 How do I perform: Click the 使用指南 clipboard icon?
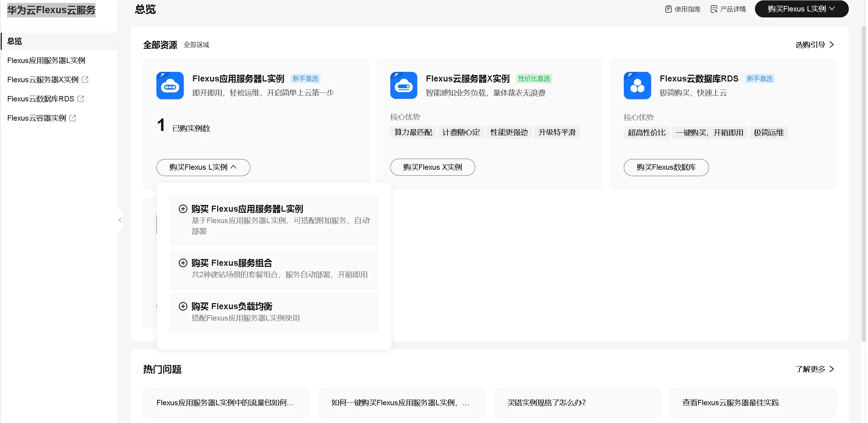click(x=668, y=9)
